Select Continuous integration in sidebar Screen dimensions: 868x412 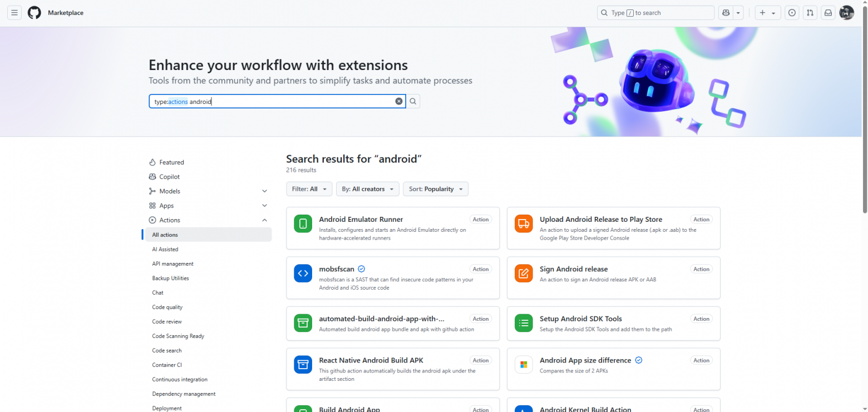[x=179, y=379]
